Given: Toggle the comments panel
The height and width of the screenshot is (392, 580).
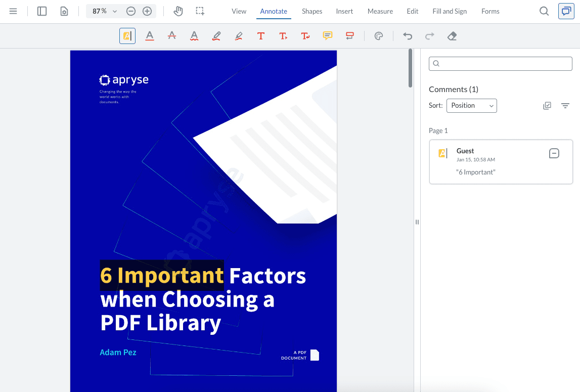Looking at the screenshot, I should click(x=565, y=11).
